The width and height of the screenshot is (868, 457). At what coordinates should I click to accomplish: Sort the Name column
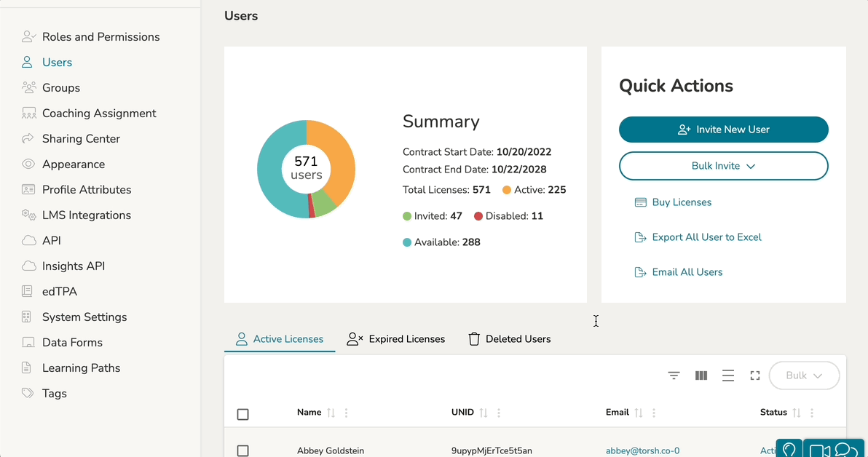click(331, 413)
